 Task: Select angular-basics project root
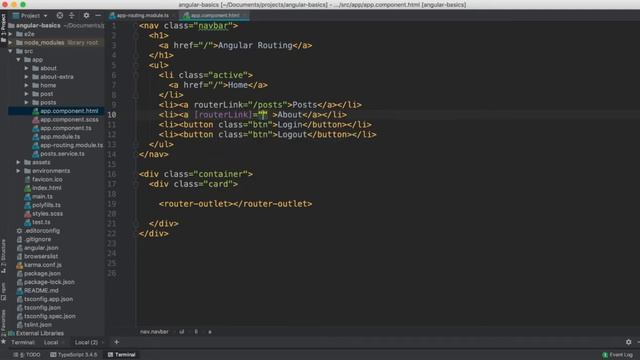pyautogui.click(x=38, y=25)
